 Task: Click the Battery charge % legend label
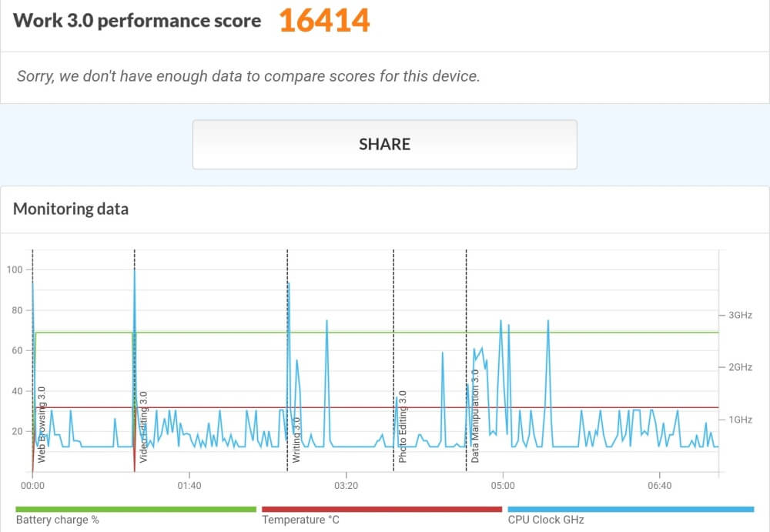(58, 520)
